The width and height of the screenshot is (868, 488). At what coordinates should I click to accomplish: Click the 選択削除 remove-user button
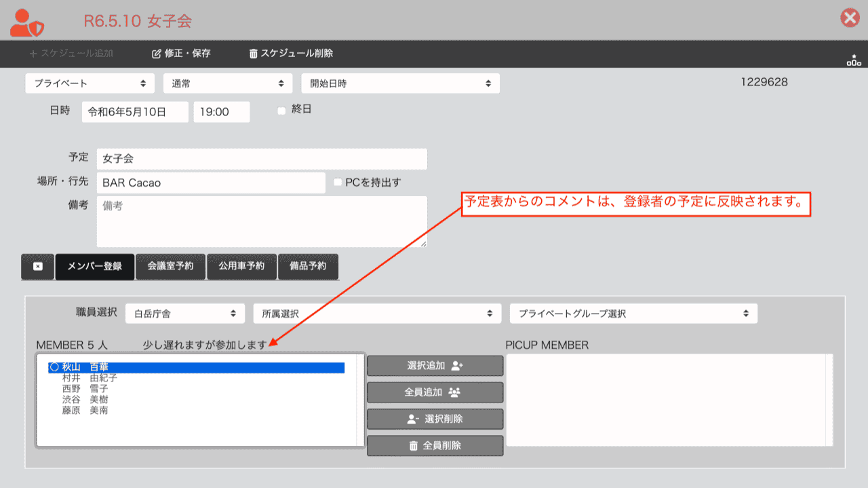coord(435,419)
